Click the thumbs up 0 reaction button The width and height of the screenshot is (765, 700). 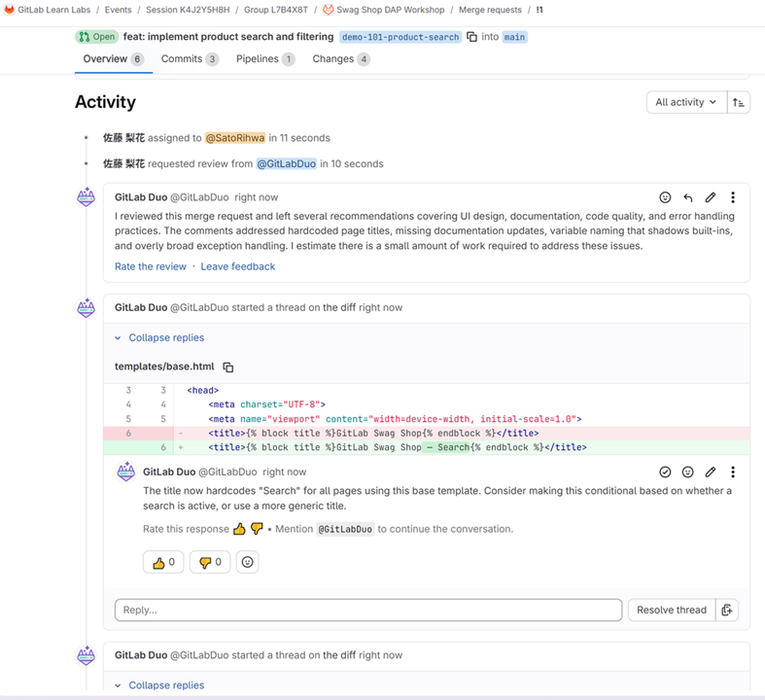[163, 562]
